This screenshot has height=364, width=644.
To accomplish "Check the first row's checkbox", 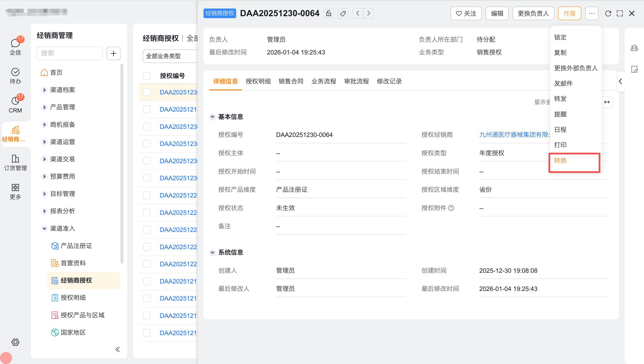I will pos(147,92).
